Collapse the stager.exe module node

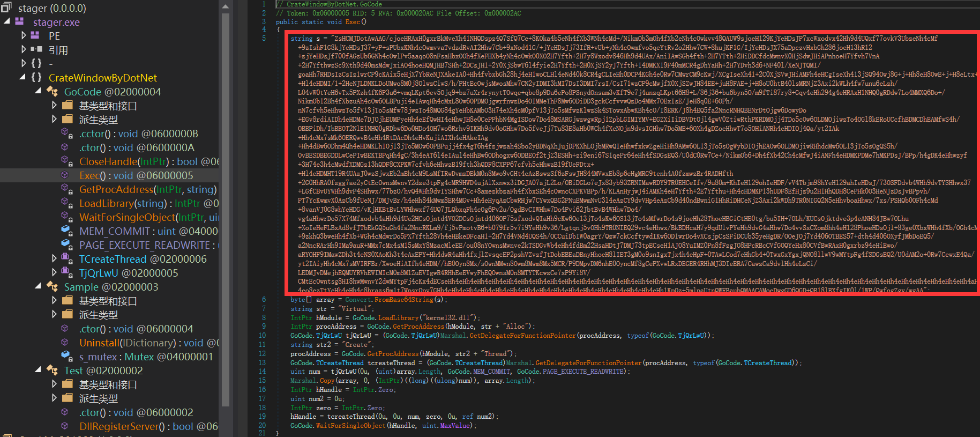7,21
